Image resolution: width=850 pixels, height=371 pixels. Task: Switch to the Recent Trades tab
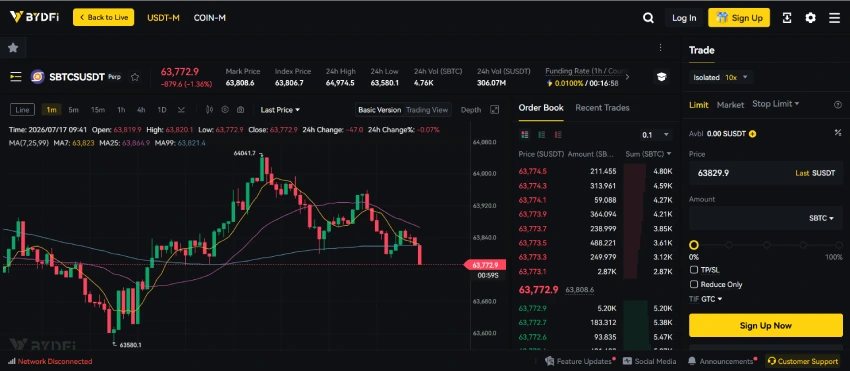pos(602,107)
